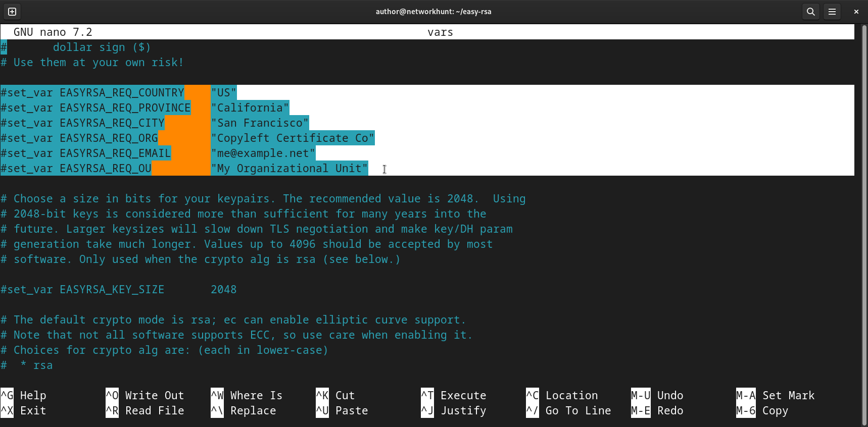
Task: Click the "2048-bit keys is considered" line
Action: (244, 214)
